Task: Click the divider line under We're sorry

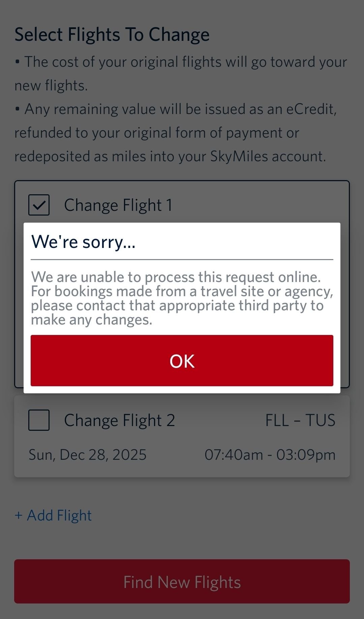Action: pyautogui.click(x=182, y=260)
